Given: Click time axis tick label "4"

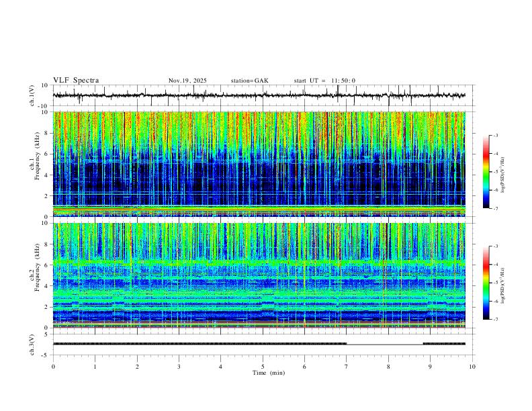Looking at the screenshot, I should coord(220,367).
